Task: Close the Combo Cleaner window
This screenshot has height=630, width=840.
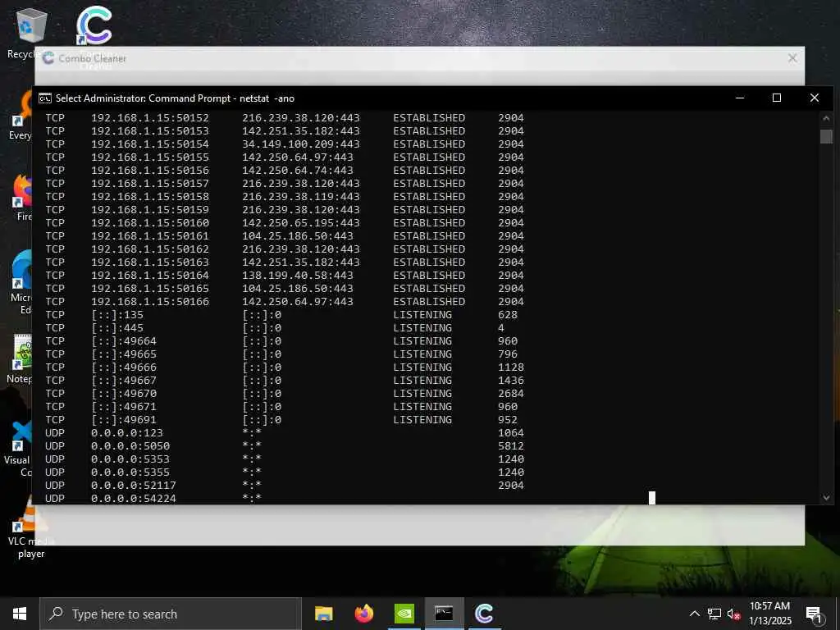Action: [792, 58]
